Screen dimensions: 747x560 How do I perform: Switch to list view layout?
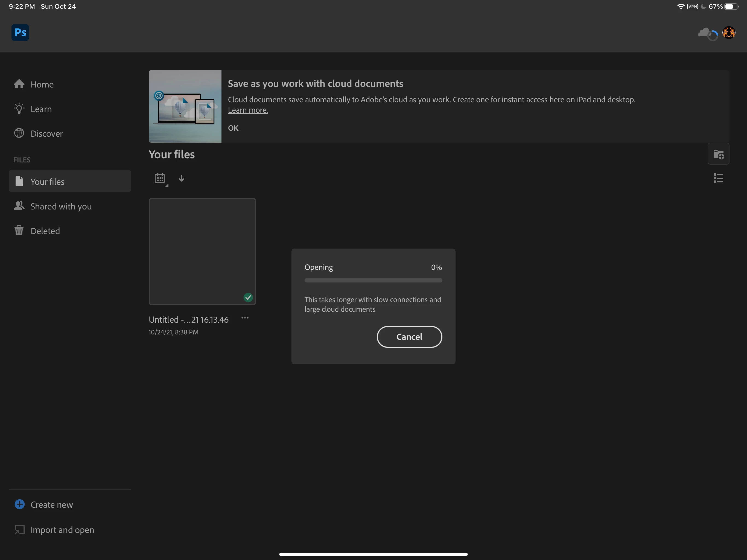coord(718,178)
